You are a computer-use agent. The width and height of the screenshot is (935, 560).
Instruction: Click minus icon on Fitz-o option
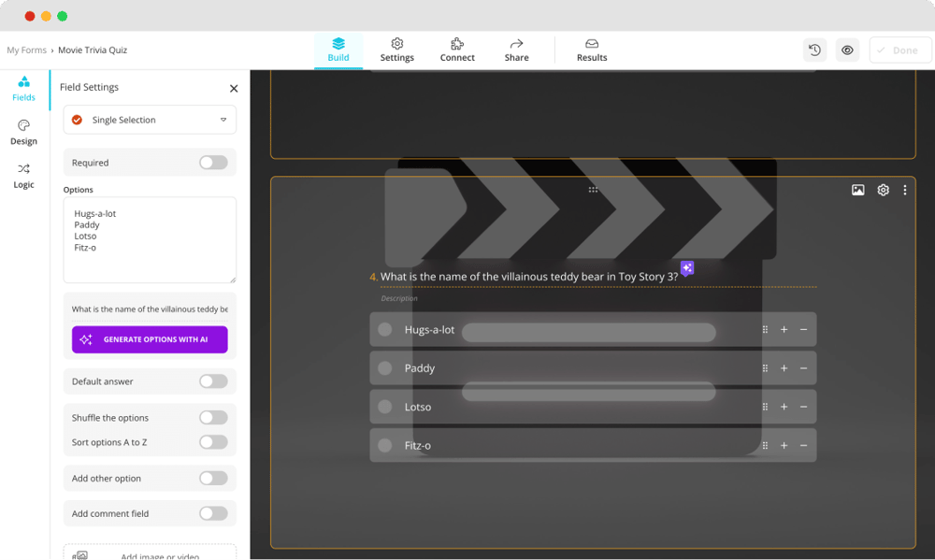[803, 446]
